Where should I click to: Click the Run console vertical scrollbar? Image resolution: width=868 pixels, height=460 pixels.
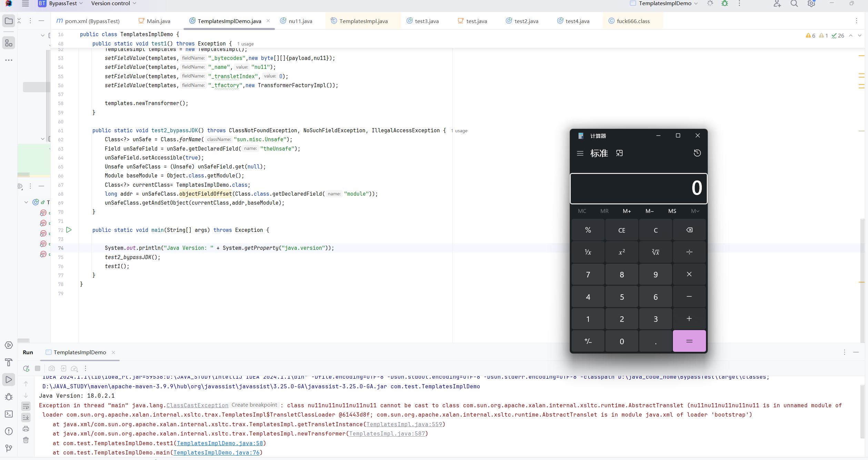[862, 412]
